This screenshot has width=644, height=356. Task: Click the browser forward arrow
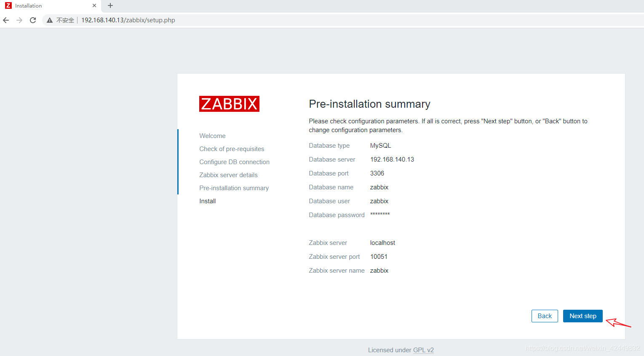[19, 20]
